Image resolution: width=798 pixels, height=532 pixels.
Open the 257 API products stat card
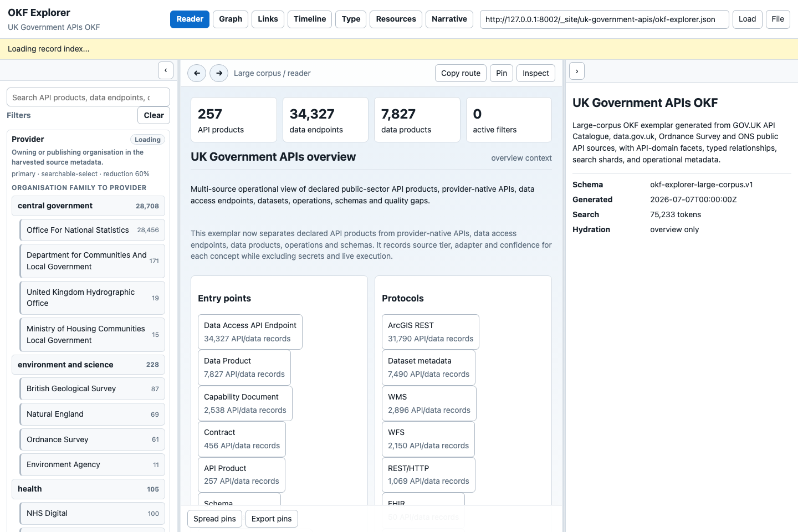234,120
